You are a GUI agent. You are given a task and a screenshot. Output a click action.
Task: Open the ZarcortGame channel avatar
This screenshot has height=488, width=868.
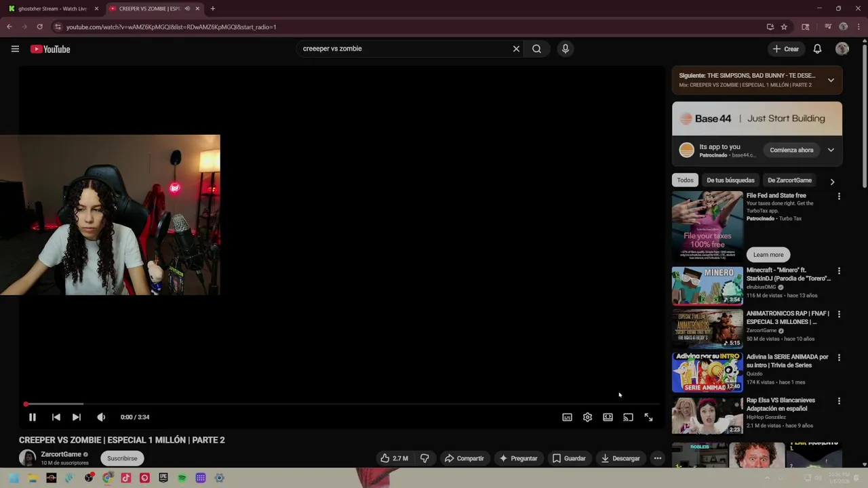tap(27, 458)
